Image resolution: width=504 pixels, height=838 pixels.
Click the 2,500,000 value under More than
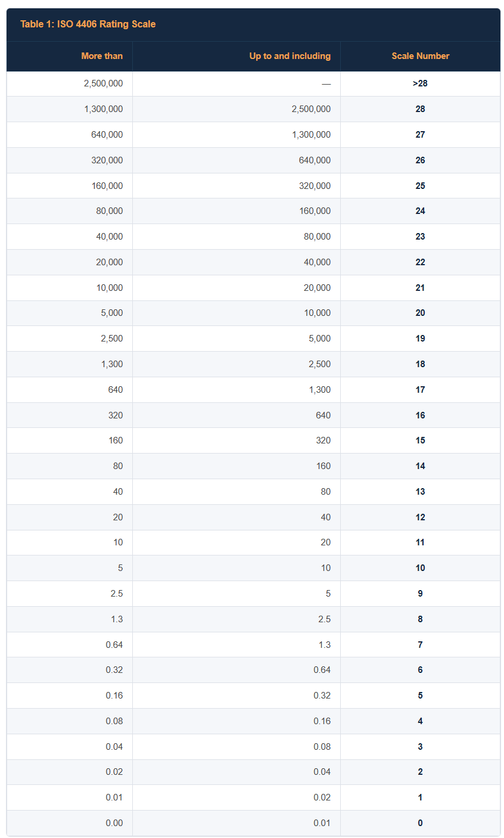(x=104, y=83)
